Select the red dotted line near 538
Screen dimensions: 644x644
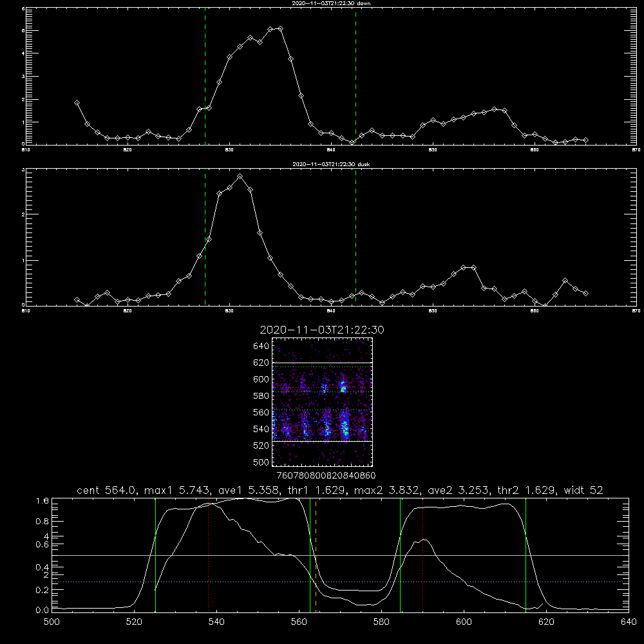point(208,554)
